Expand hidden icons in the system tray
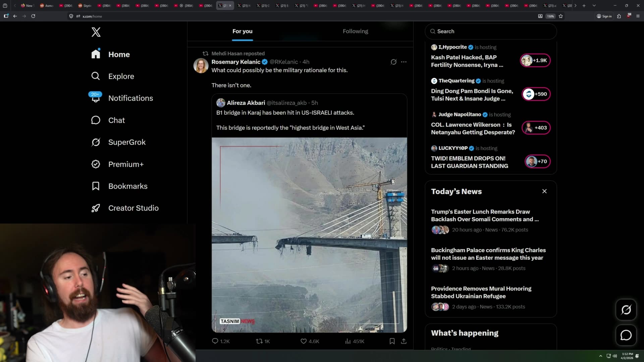644x362 pixels. 600,356
